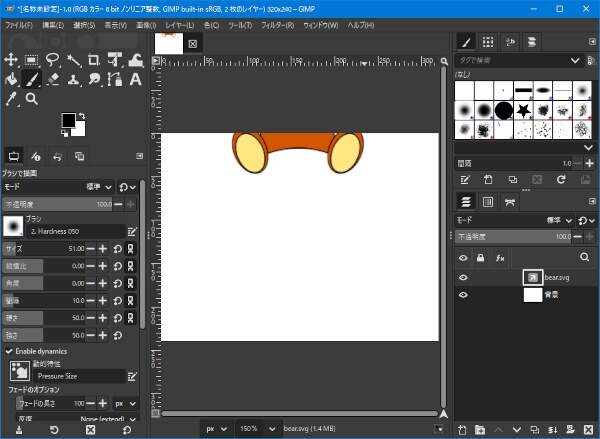The height and width of the screenshot is (439, 600).
Task: Open the px unit dropdown in status bar
Action: pyautogui.click(x=216, y=428)
